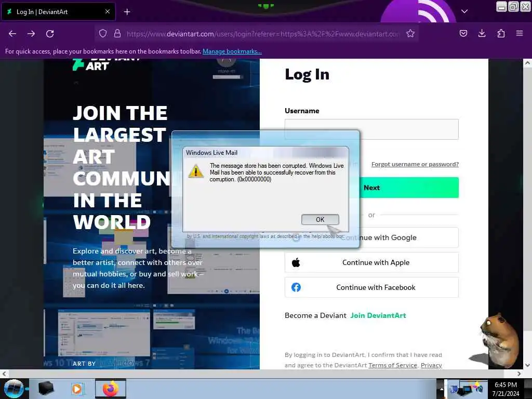Click the "Log In" heading text

(307, 75)
